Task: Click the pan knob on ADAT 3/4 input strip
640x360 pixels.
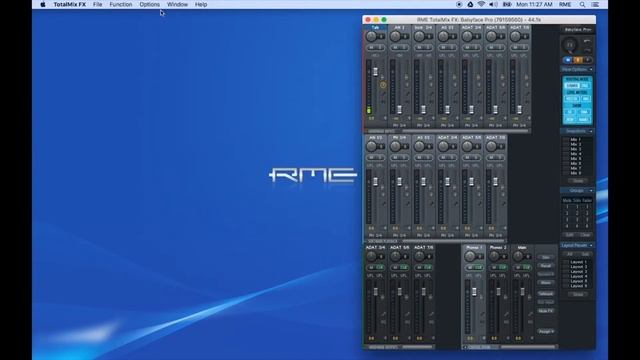Action: coord(467,36)
